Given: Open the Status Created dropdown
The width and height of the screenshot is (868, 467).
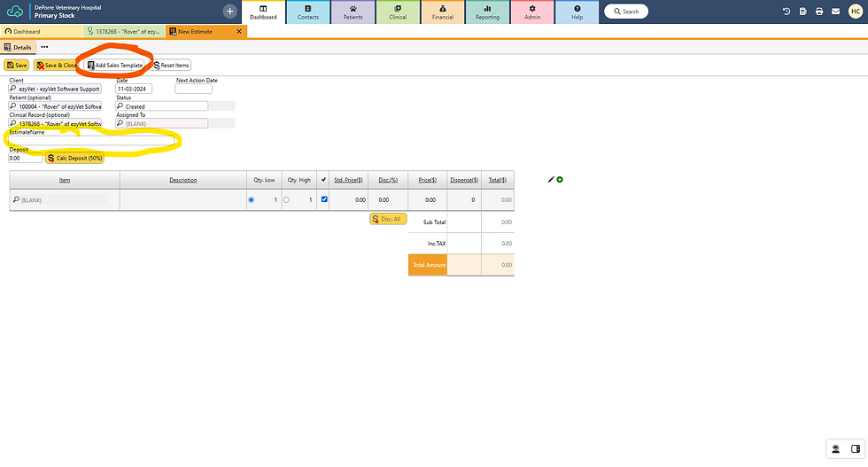Looking at the screenshot, I should tap(161, 105).
